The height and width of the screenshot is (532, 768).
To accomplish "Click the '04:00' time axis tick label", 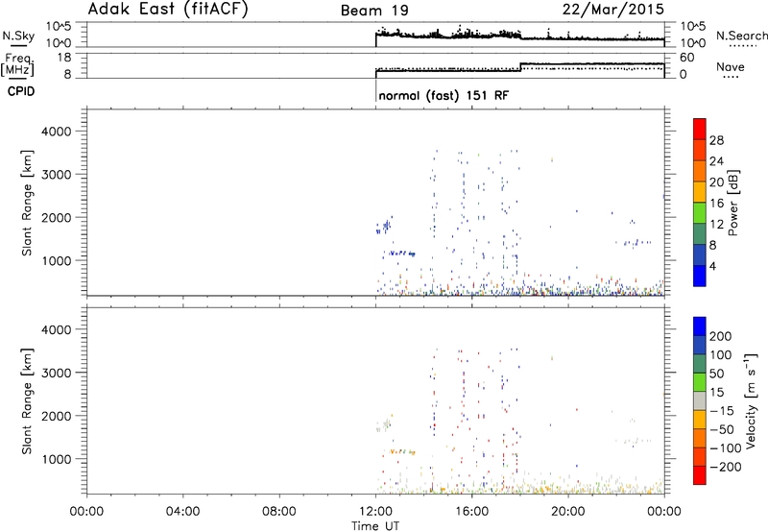I will point(183,512).
